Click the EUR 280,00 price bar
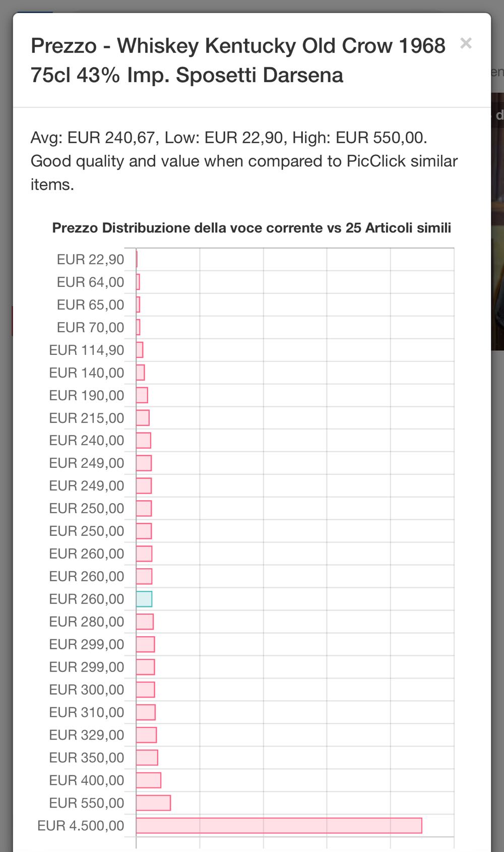The width and height of the screenshot is (504, 852). click(145, 622)
